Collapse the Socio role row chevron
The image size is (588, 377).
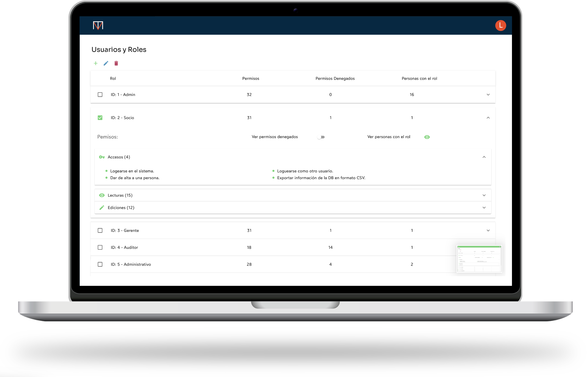[488, 118]
